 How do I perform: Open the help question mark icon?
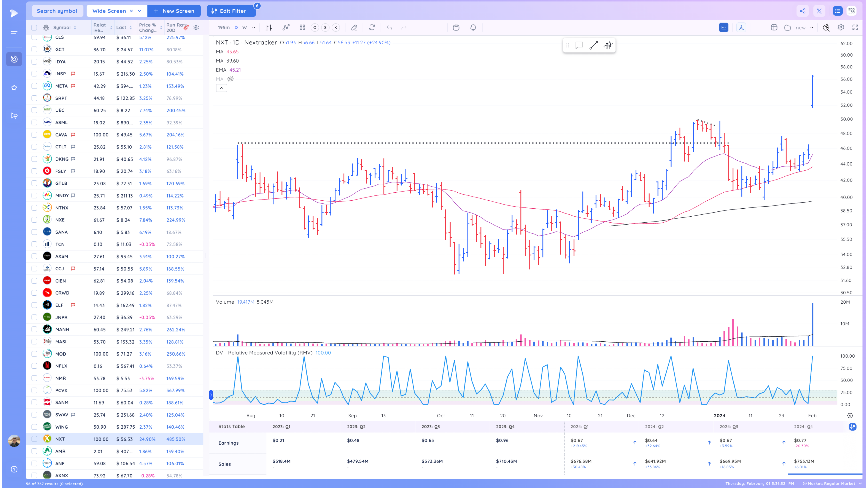pos(14,469)
